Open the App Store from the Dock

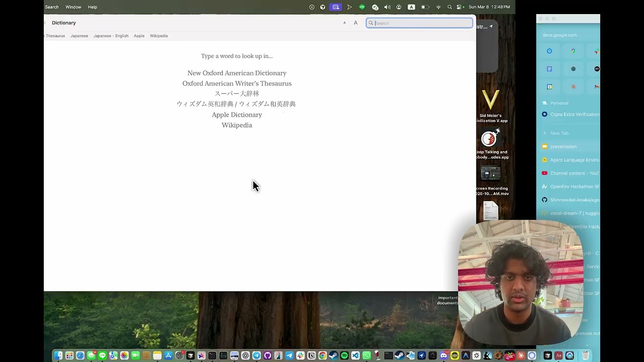(x=169, y=355)
